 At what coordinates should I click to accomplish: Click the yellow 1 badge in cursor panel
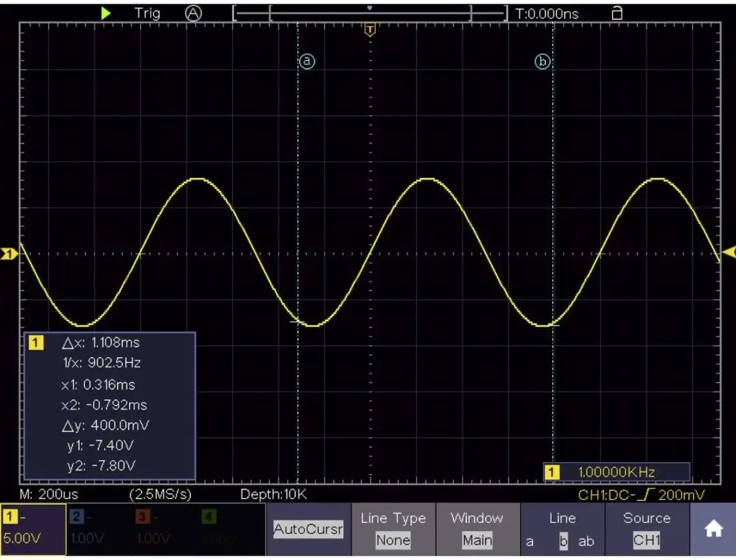pyautogui.click(x=35, y=342)
